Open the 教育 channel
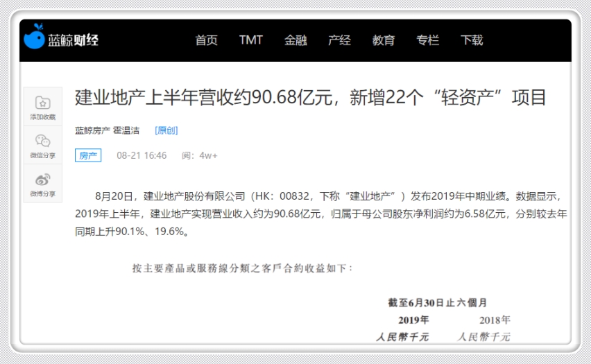 pos(383,40)
